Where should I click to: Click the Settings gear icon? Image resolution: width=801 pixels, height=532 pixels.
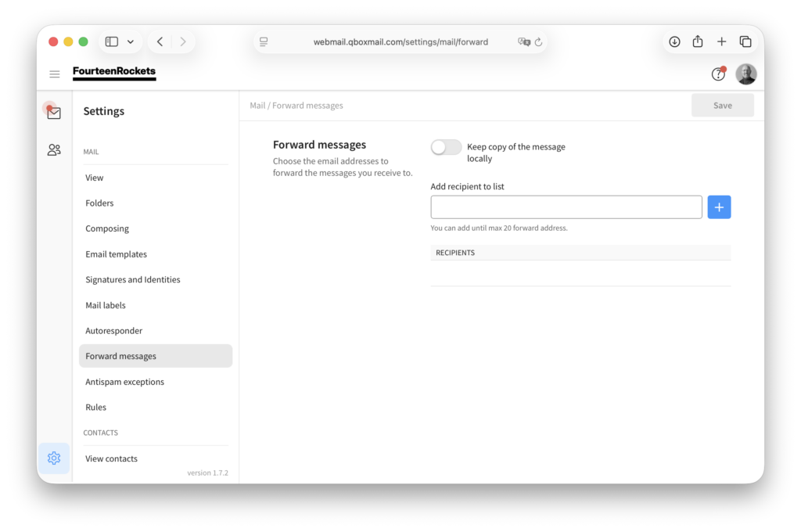click(x=54, y=458)
